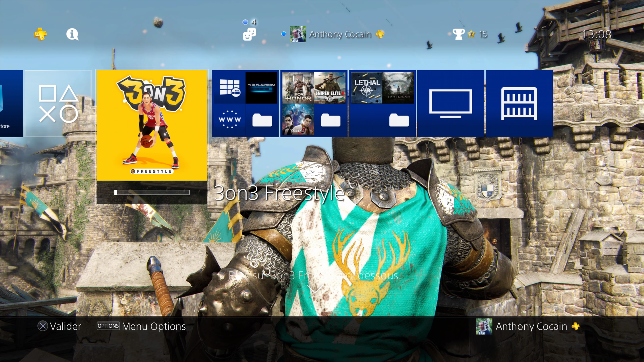Click the Anthony Cocain name in top bar
Image resolution: width=644 pixels, height=362 pixels.
340,34
